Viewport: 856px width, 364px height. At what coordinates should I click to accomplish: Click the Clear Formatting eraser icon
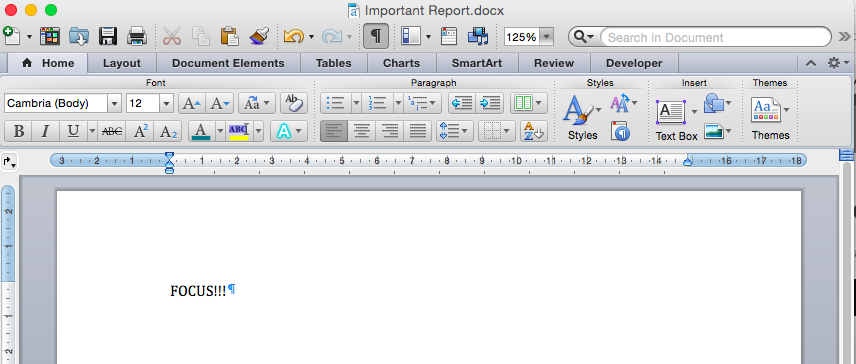tap(294, 103)
